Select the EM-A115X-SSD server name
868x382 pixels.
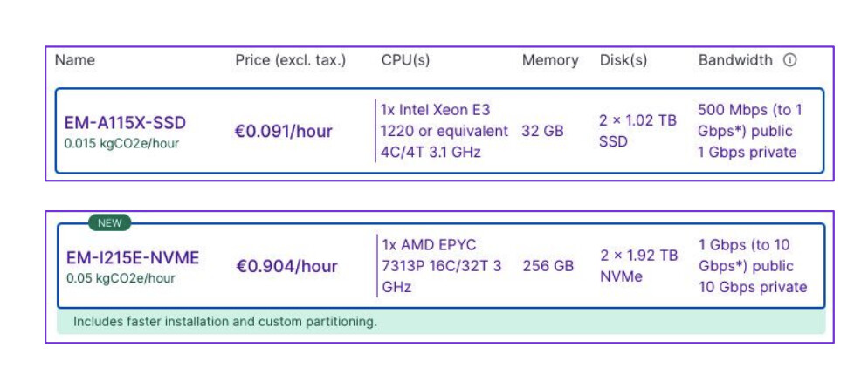coord(125,122)
